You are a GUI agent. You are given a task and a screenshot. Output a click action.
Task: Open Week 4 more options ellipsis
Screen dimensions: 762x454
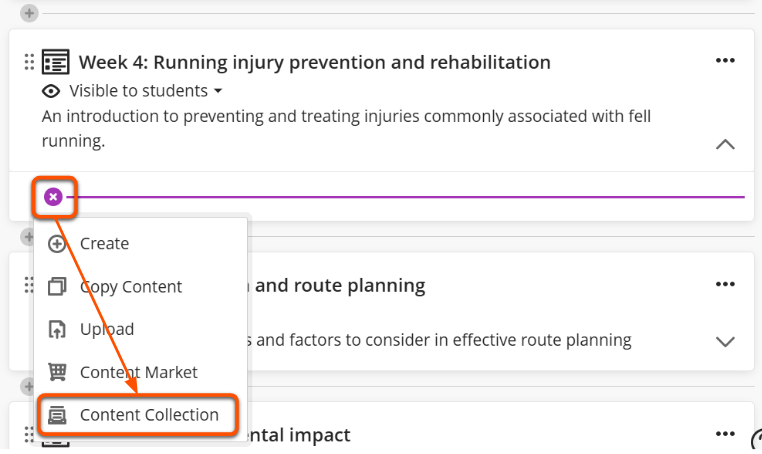[x=725, y=61]
